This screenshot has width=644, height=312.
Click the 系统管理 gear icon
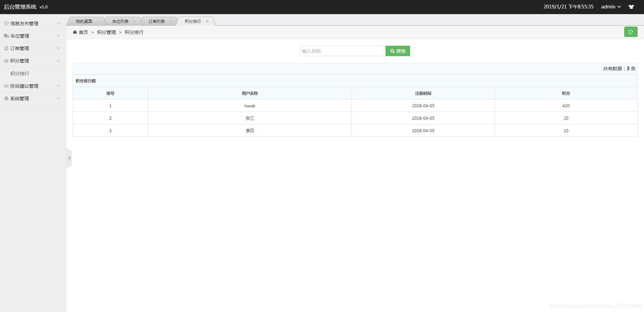6,99
